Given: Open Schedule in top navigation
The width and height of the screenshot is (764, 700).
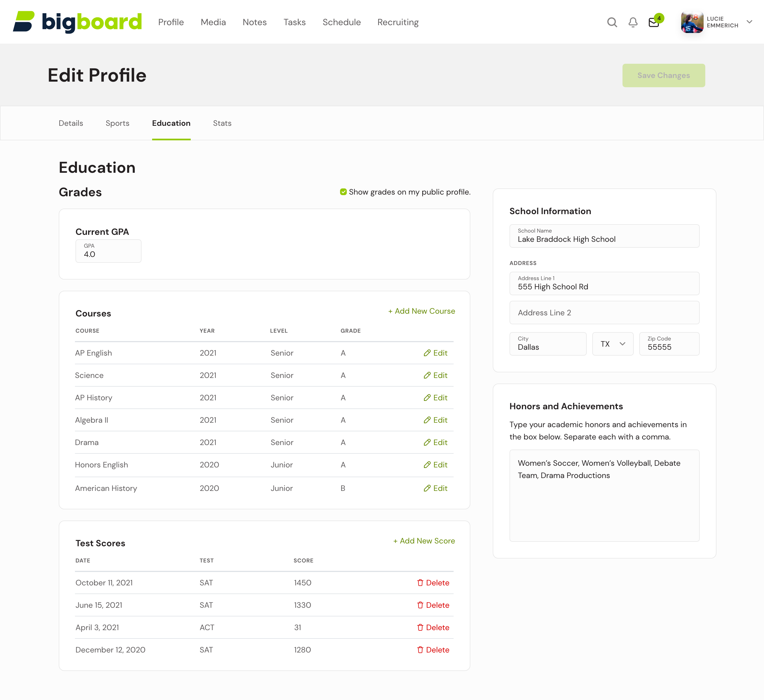Looking at the screenshot, I should [x=341, y=22].
